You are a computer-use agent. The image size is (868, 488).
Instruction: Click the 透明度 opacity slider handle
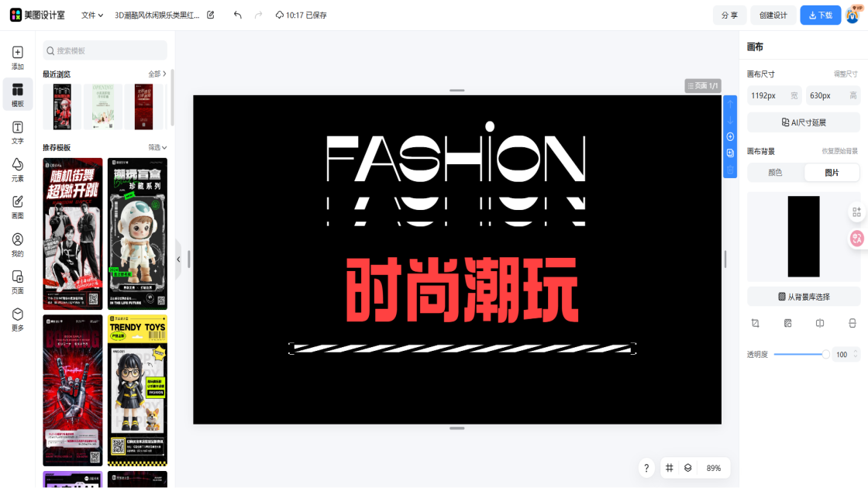click(x=825, y=354)
